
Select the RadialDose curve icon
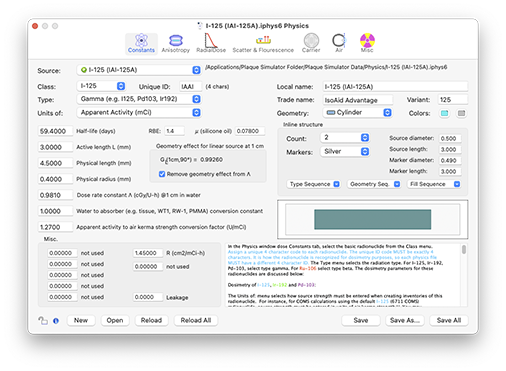[211, 41]
